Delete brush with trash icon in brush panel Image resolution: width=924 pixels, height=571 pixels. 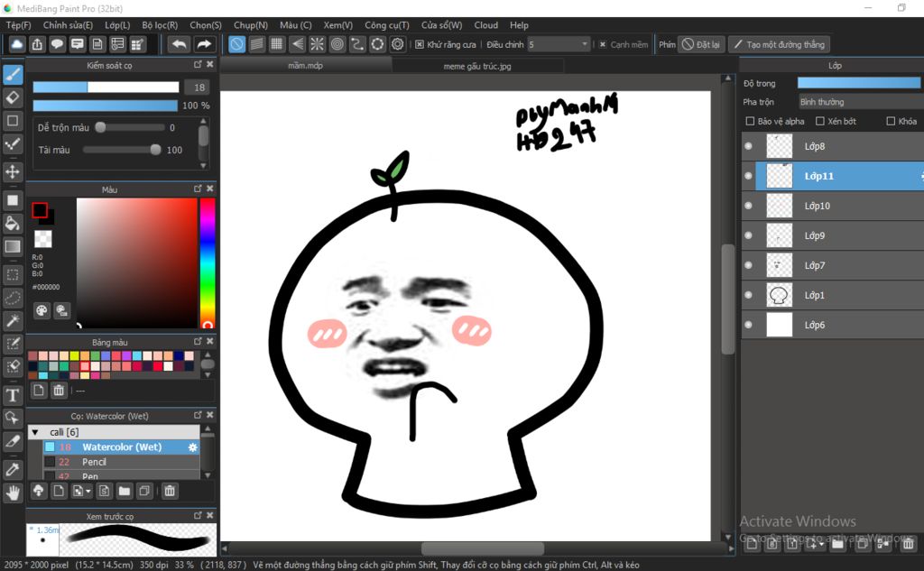coord(170,491)
